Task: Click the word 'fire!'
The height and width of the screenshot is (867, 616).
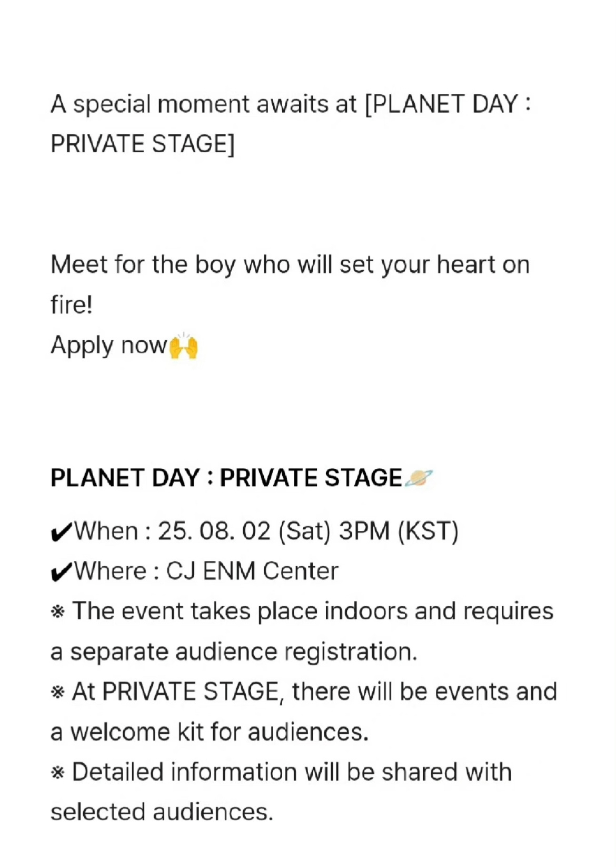Action: click(72, 304)
